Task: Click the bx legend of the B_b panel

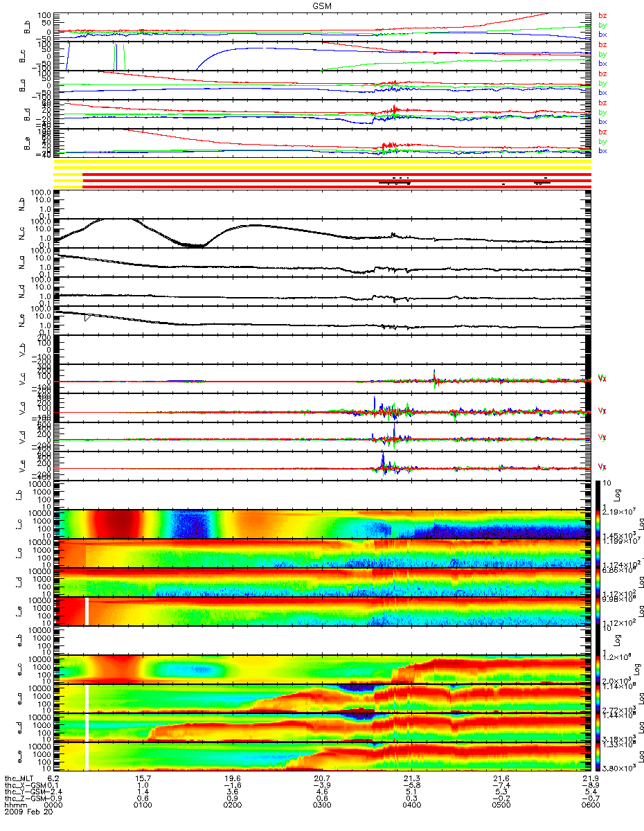Action: [602, 34]
